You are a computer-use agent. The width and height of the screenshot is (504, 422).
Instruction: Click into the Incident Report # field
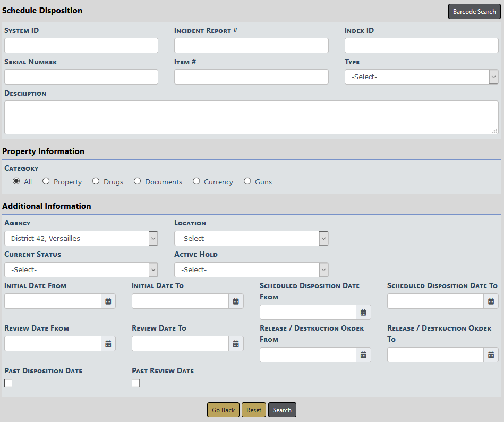click(x=251, y=46)
